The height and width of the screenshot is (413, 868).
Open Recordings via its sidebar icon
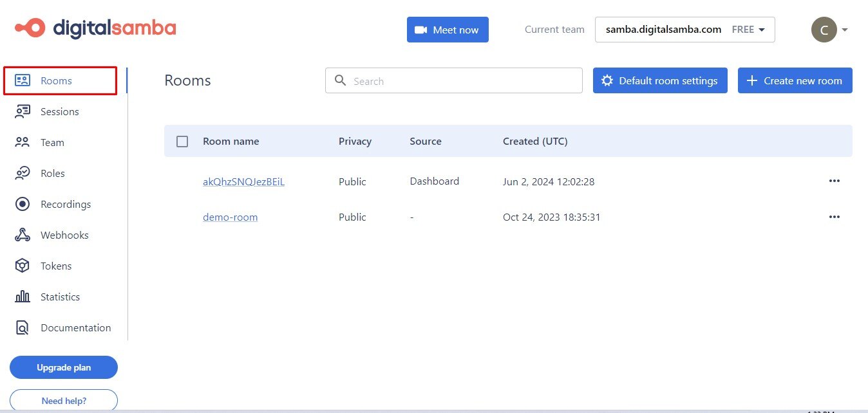(x=23, y=204)
